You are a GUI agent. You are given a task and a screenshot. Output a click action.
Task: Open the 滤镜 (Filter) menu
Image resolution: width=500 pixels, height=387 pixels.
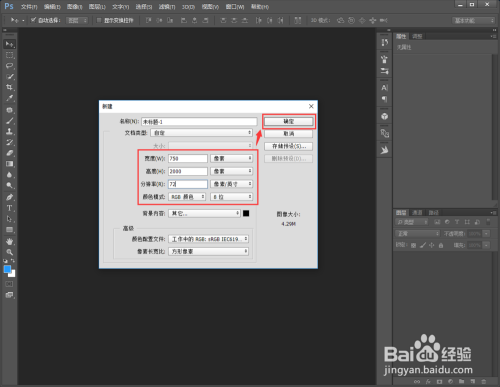coord(167,7)
